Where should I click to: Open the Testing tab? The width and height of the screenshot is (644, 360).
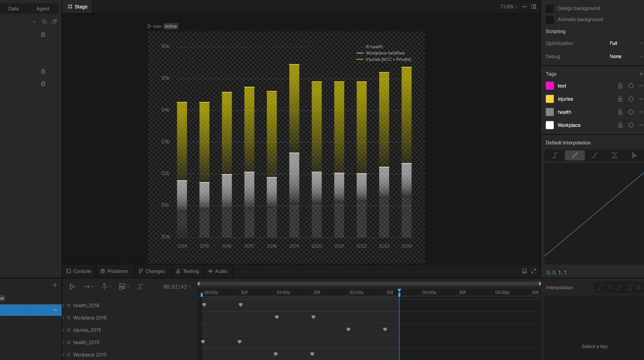coord(187,271)
